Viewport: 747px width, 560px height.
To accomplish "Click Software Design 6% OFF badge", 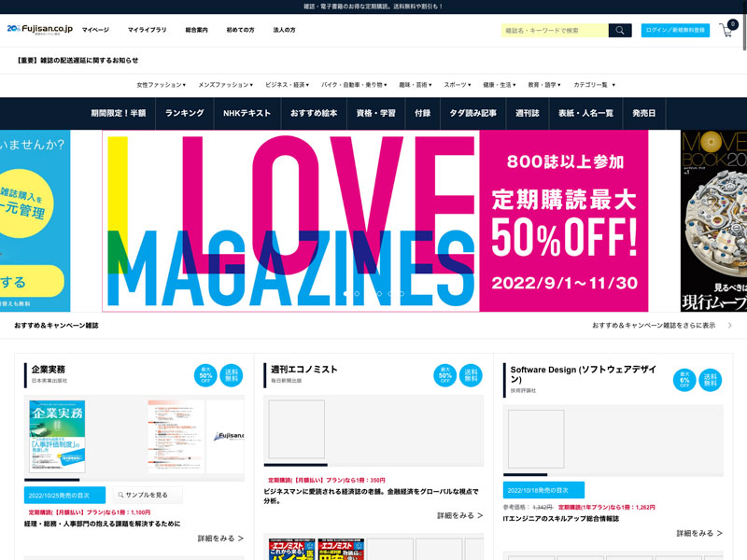I will point(684,380).
